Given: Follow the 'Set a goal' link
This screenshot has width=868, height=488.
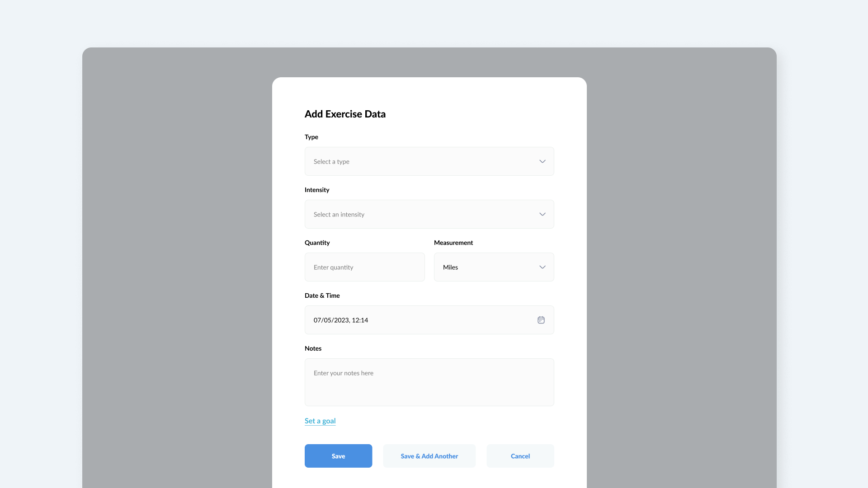Looking at the screenshot, I should (320, 421).
